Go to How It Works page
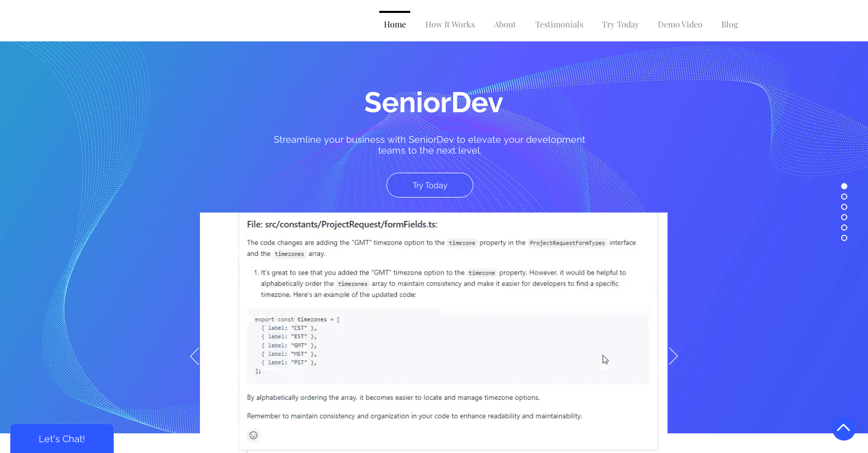 coord(450,24)
